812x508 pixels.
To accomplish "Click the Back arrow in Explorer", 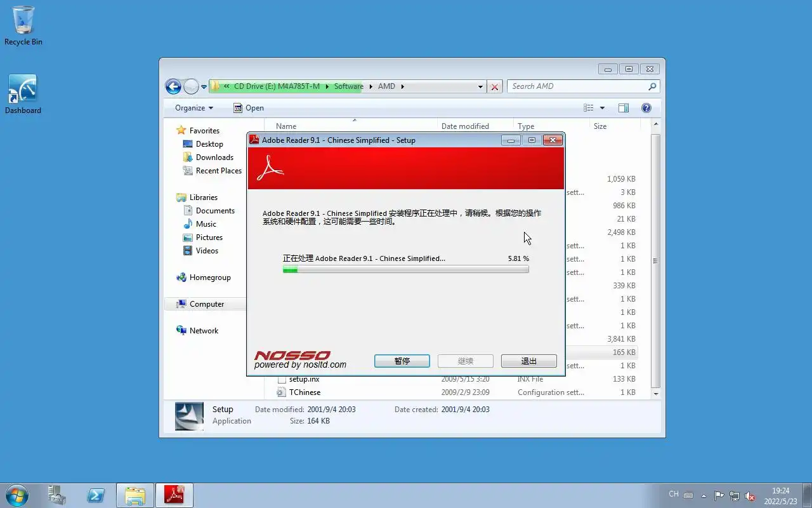I will point(173,86).
